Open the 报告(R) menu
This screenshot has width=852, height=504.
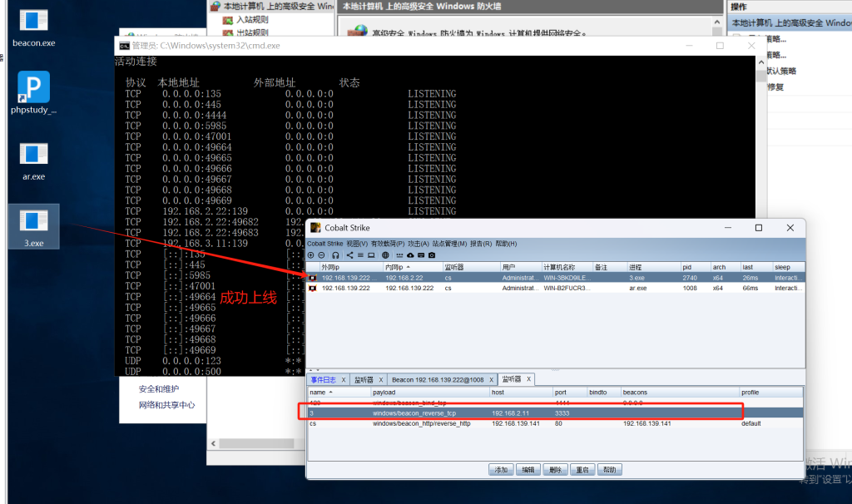481,244
